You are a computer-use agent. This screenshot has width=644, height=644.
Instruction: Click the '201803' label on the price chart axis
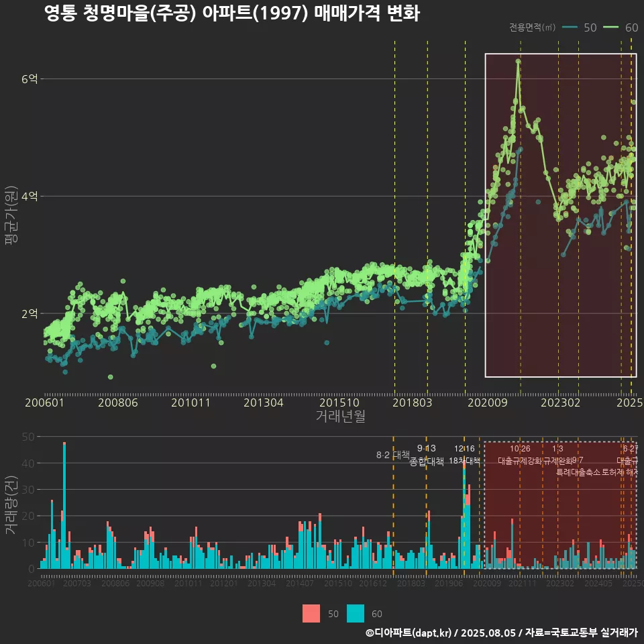pos(413,402)
